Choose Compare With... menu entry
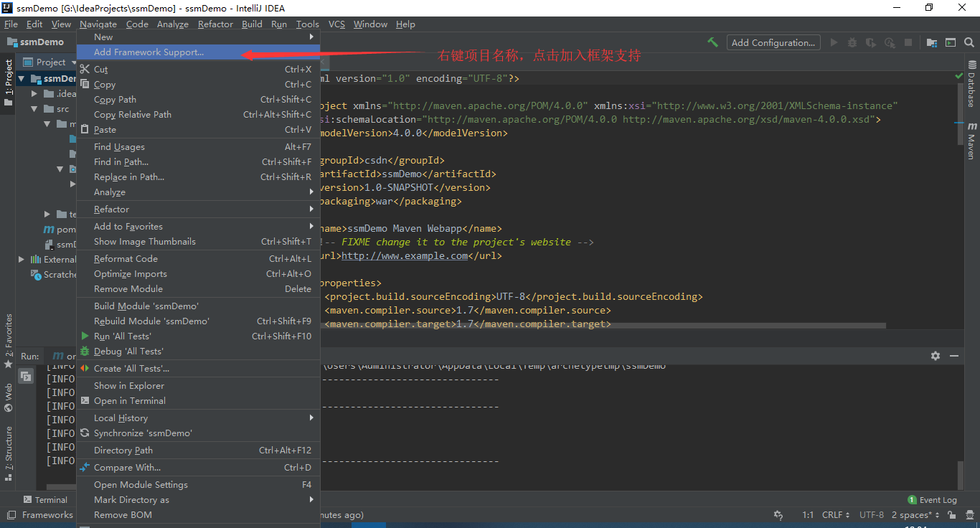980x528 pixels. 198,467
